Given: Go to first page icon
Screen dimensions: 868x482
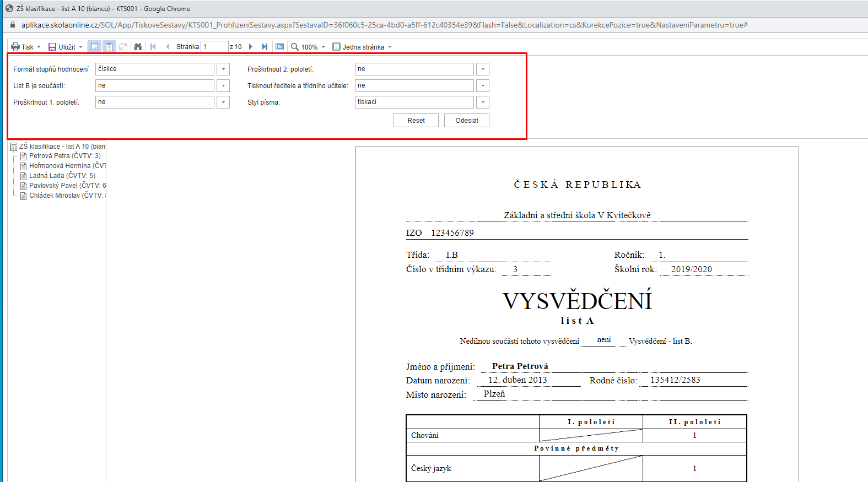Looking at the screenshot, I should [x=153, y=47].
